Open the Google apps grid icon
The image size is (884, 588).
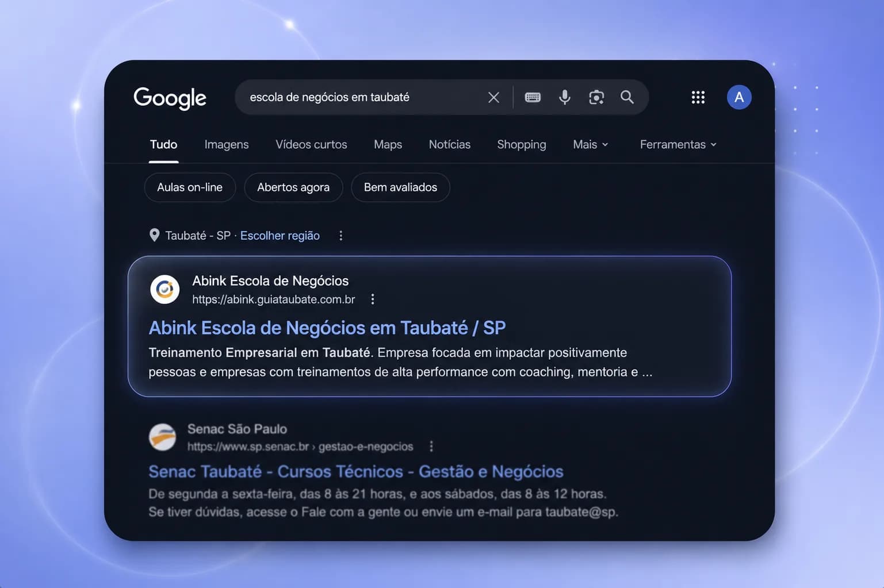(x=698, y=97)
